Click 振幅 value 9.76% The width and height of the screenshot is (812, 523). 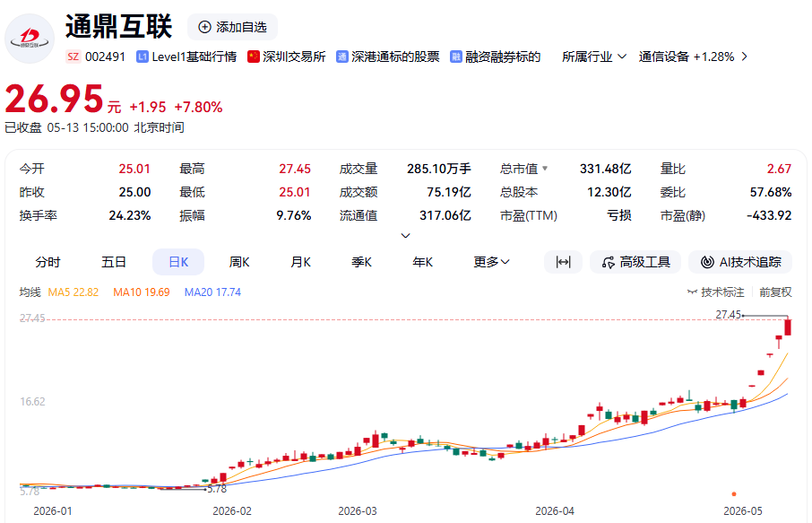294,215
